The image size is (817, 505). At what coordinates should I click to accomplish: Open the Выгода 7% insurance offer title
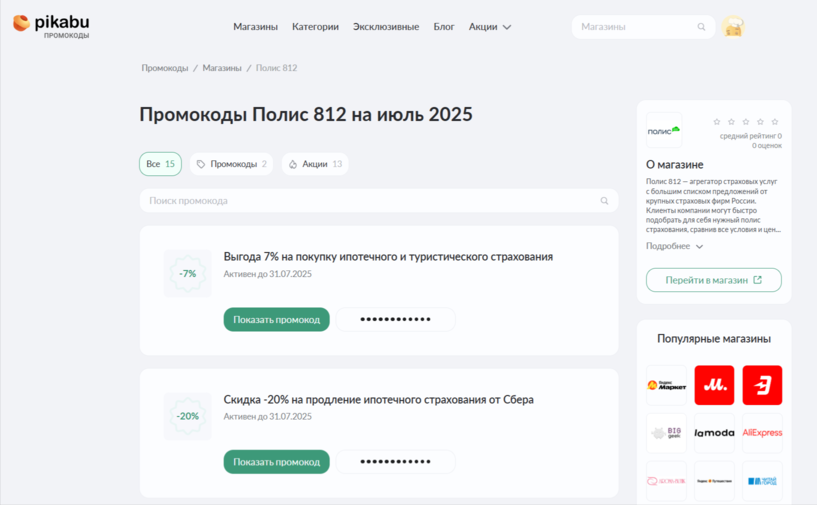[388, 256]
